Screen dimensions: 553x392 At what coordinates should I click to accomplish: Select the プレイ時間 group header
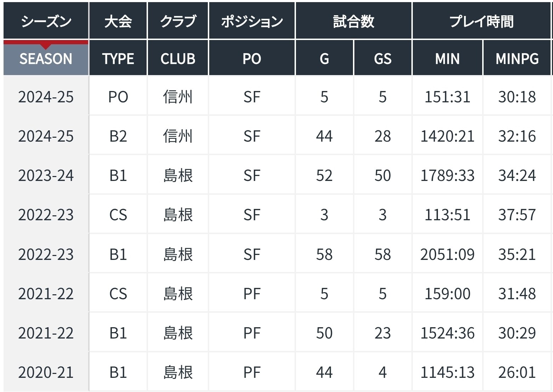pyautogui.click(x=481, y=21)
